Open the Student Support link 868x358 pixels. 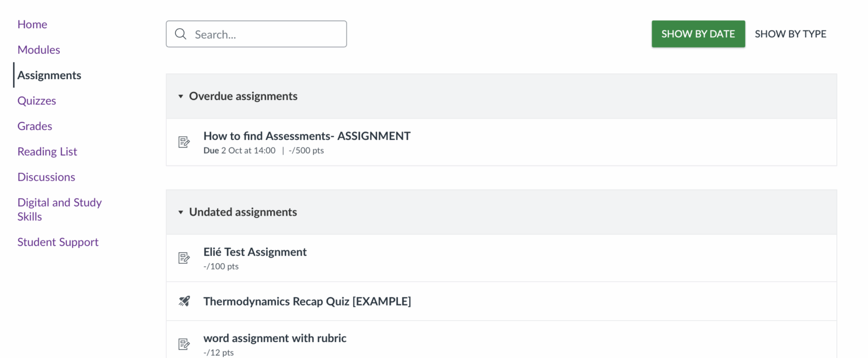(58, 242)
